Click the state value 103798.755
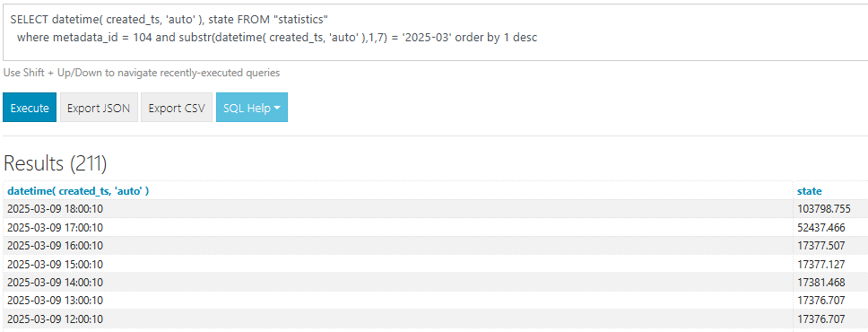868x332 pixels. pyautogui.click(x=824, y=209)
